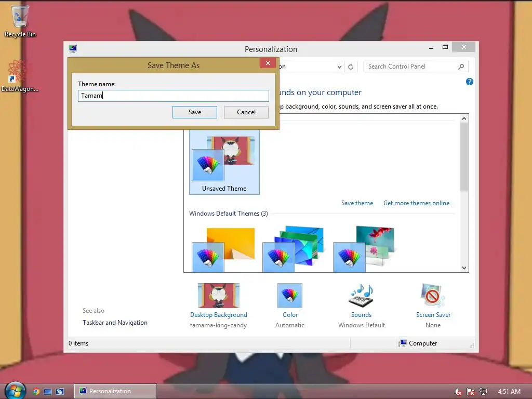Minimize the Personalization window
Viewport: 532px width, 399px height.
pos(431,48)
